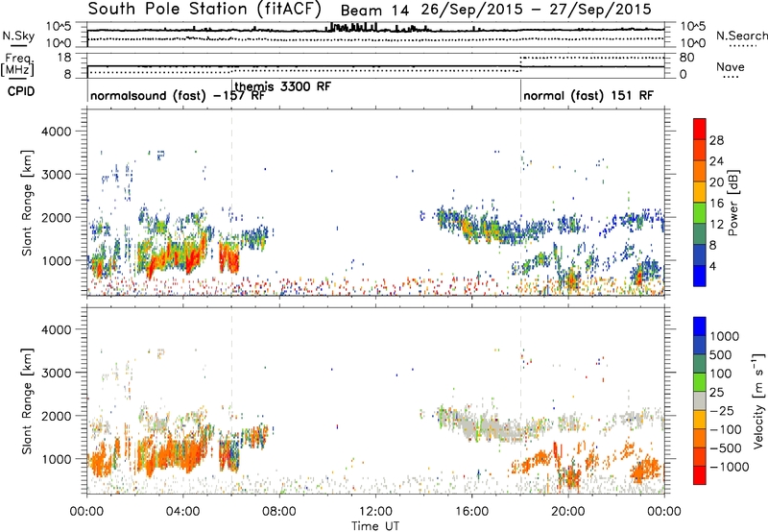Click the "04:00" time tick label

tap(182, 512)
